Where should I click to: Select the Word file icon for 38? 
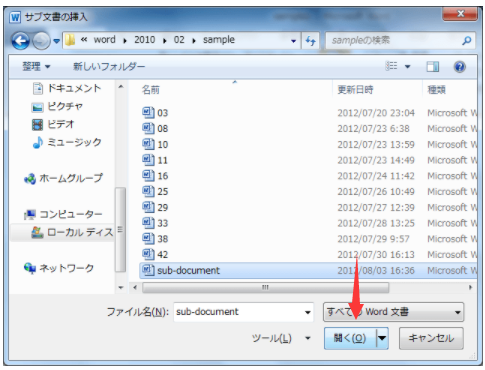148,239
